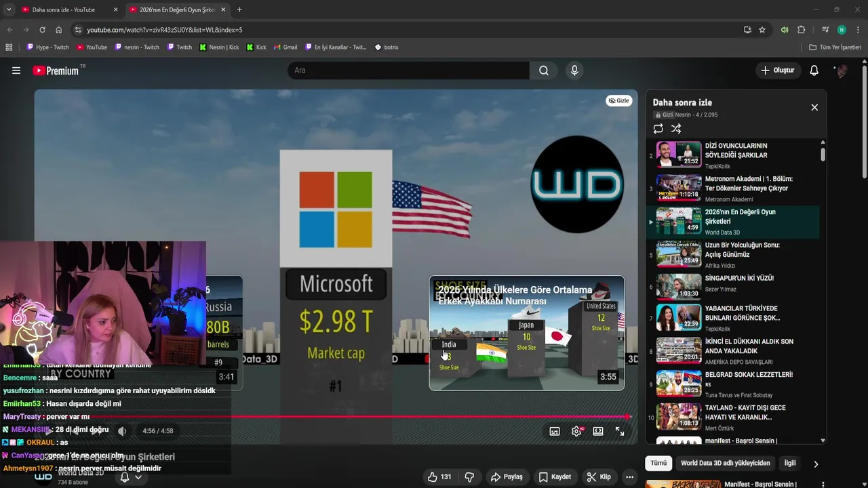Open Hype - Twitch bookmark
Viewport: 868px width, 488px height.
pyautogui.click(x=47, y=47)
